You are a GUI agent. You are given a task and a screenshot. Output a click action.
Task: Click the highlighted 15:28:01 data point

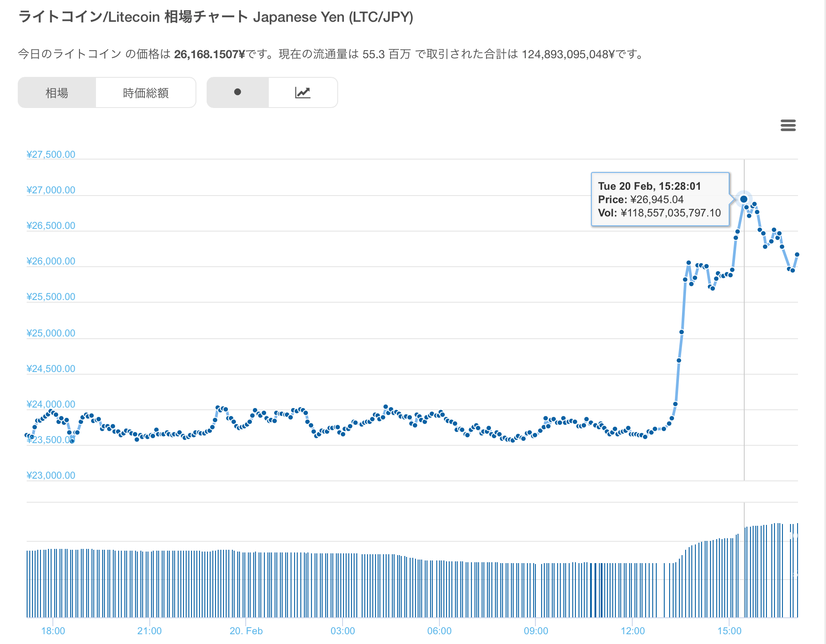point(743,199)
